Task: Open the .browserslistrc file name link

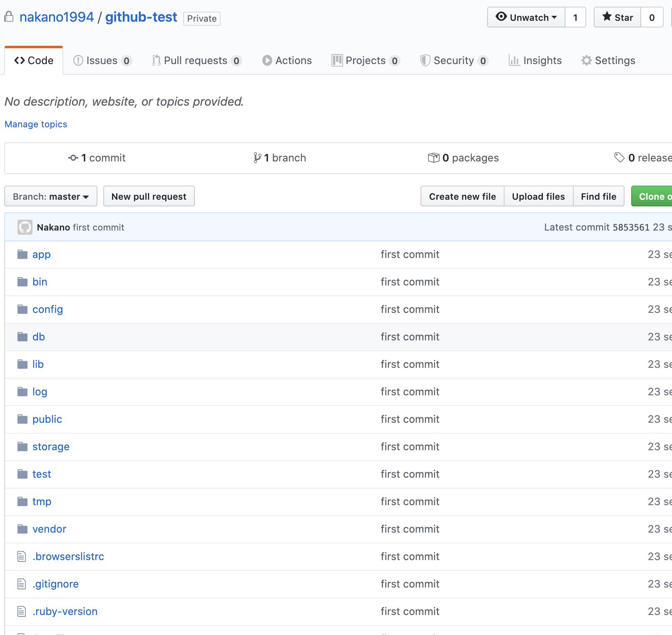Action: [68, 556]
